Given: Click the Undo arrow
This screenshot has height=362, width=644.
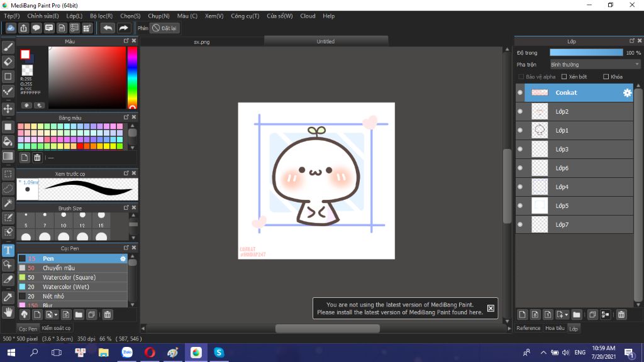Looking at the screenshot, I should (x=108, y=28).
